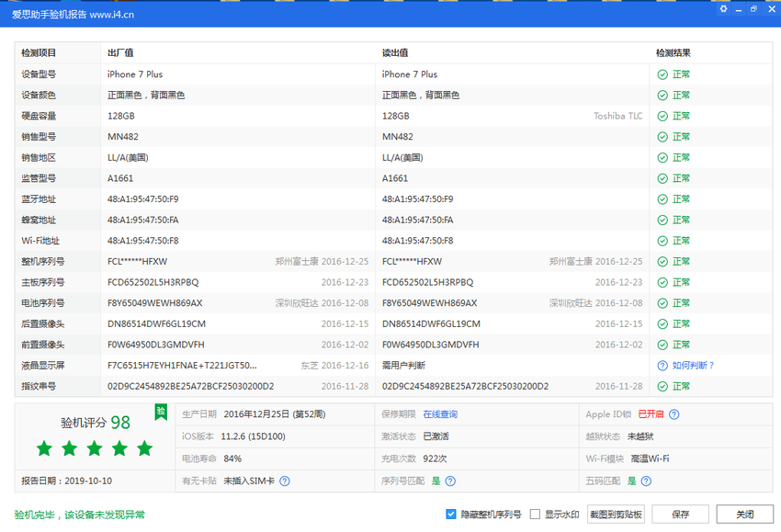Select factory rear camera serial DN86514DWF6GL19CM
This screenshot has width=781, height=532.
156,324
